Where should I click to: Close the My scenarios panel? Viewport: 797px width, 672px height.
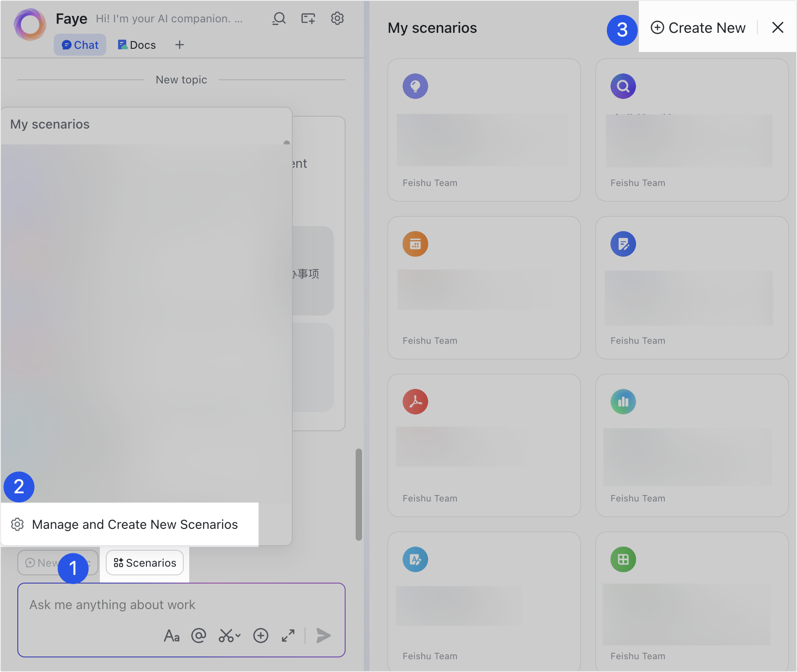point(777,27)
